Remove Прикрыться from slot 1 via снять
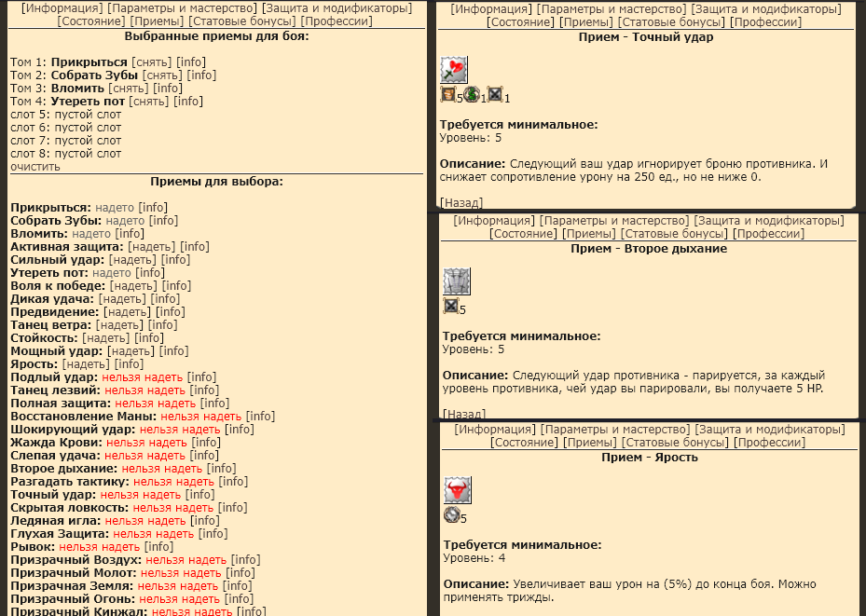The width and height of the screenshot is (866, 616). [151, 62]
